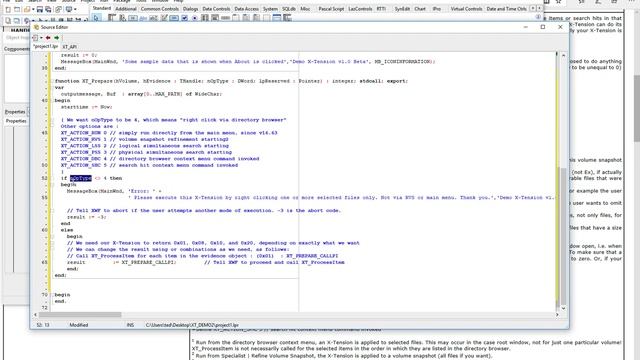Image resolution: width=640 pixels, height=360 pixels.
Task: Select Properties tab in Object Inspector
Action: tap(16, 121)
